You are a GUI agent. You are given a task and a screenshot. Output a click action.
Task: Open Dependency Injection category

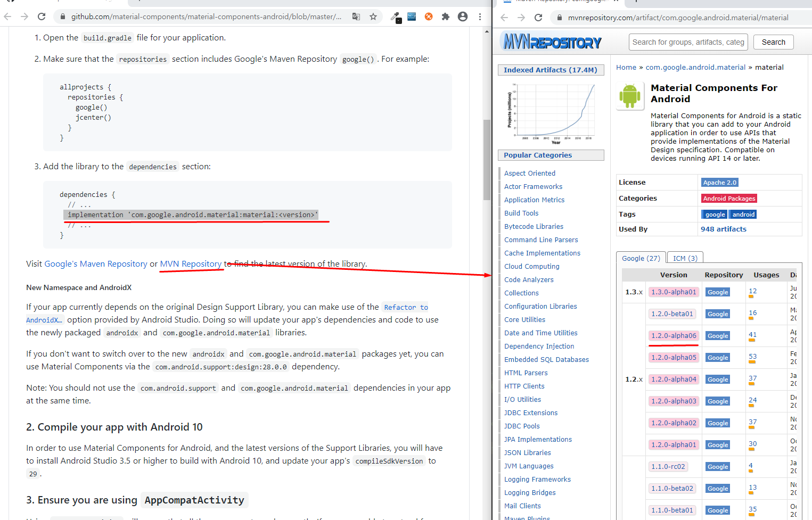tap(539, 346)
